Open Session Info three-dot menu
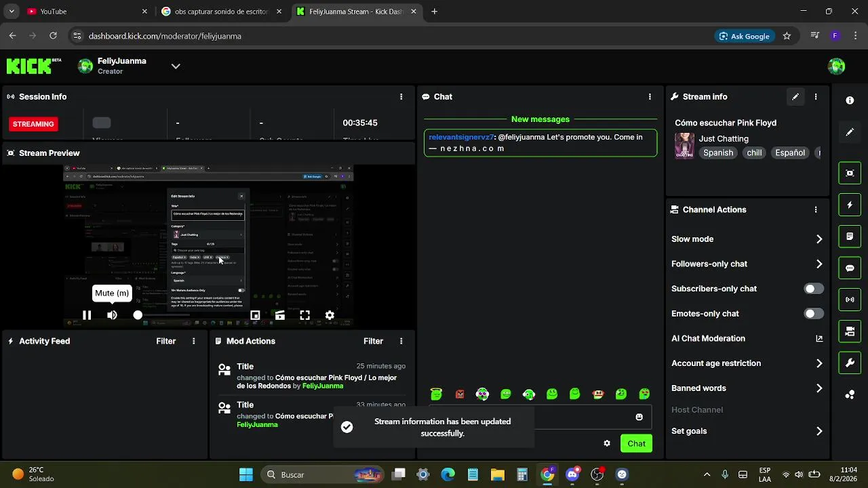 tap(401, 97)
